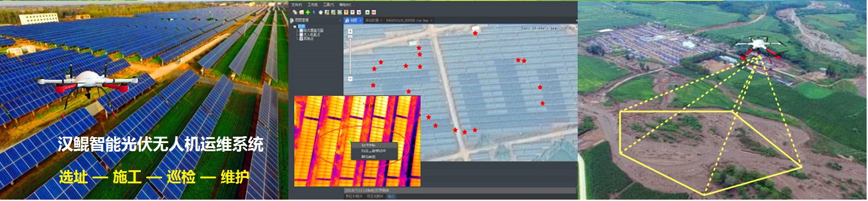Click map zoom-out minus button below slider
Screen dimensions: 868x201
click(x=350, y=79)
